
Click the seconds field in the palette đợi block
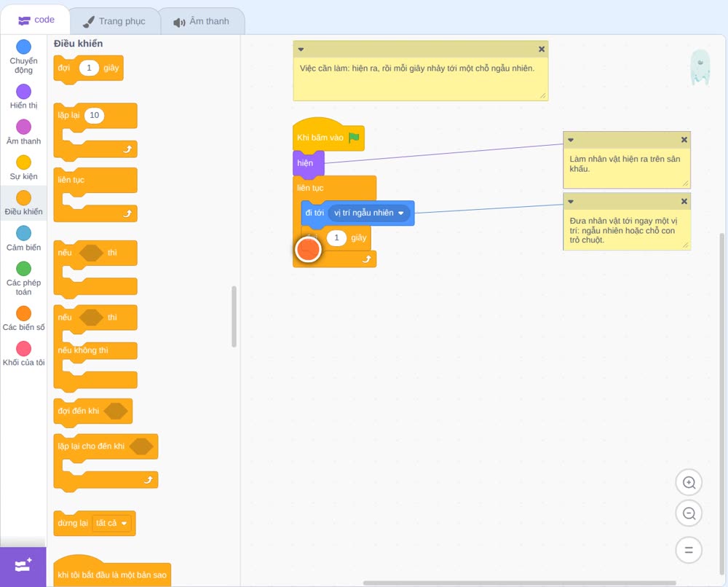[x=89, y=68]
